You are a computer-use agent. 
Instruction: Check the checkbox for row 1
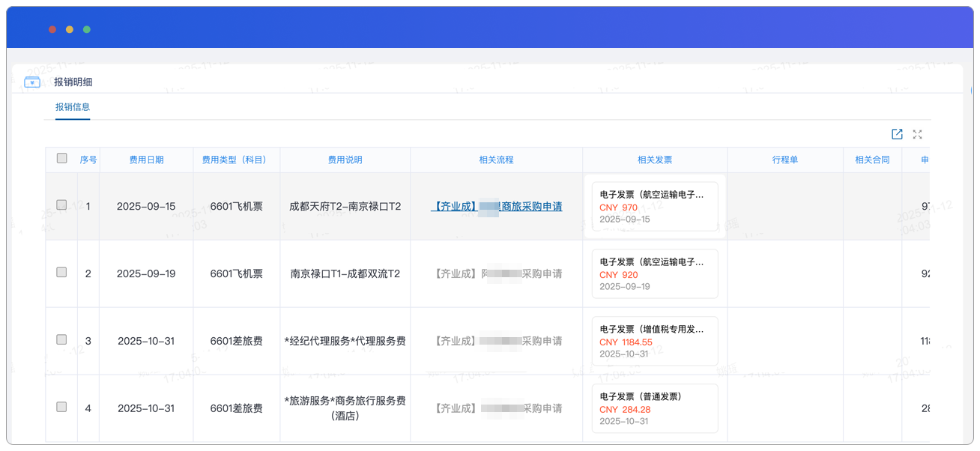[x=61, y=205]
